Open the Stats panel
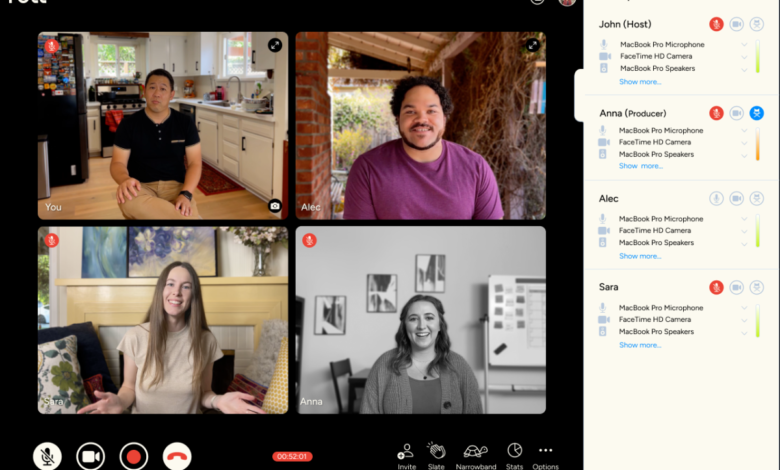This screenshot has height=470, width=780. (x=514, y=456)
